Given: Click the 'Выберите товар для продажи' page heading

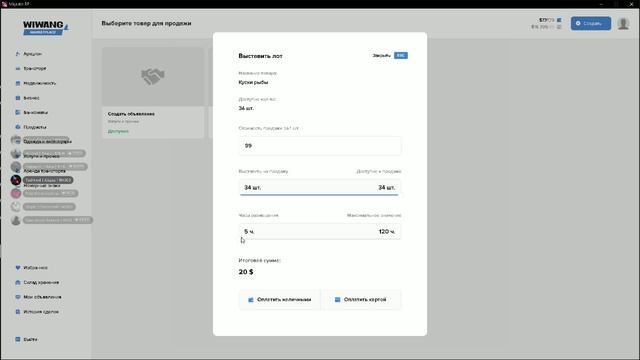Looking at the screenshot, I should coord(146,23).
